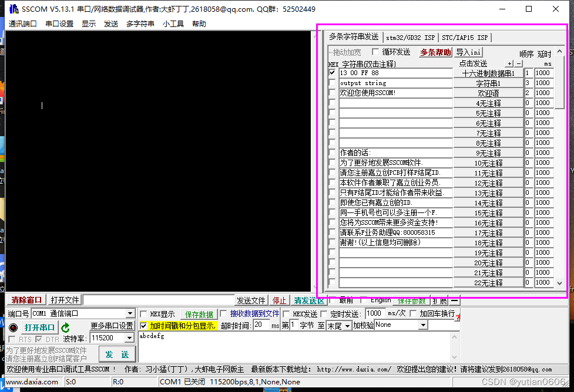Toggle HEX checkbox for row 13 00 FF 88
Viewport: 574px width, 392px height.
click(x=332, y=73)
